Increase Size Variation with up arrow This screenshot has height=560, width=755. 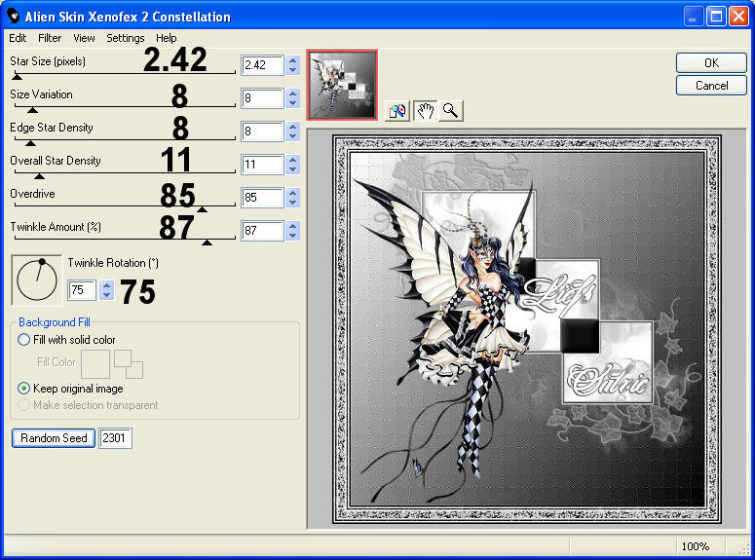point(293,93)
